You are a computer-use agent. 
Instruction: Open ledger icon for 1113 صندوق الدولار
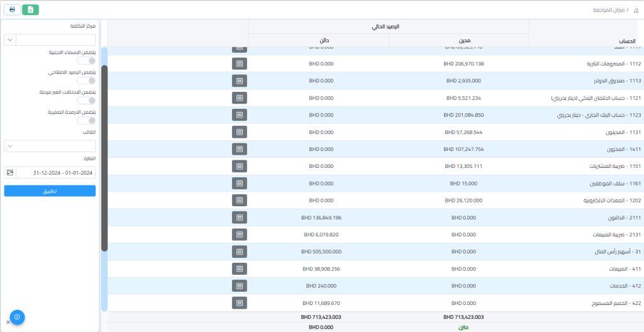tap(239, 80)
